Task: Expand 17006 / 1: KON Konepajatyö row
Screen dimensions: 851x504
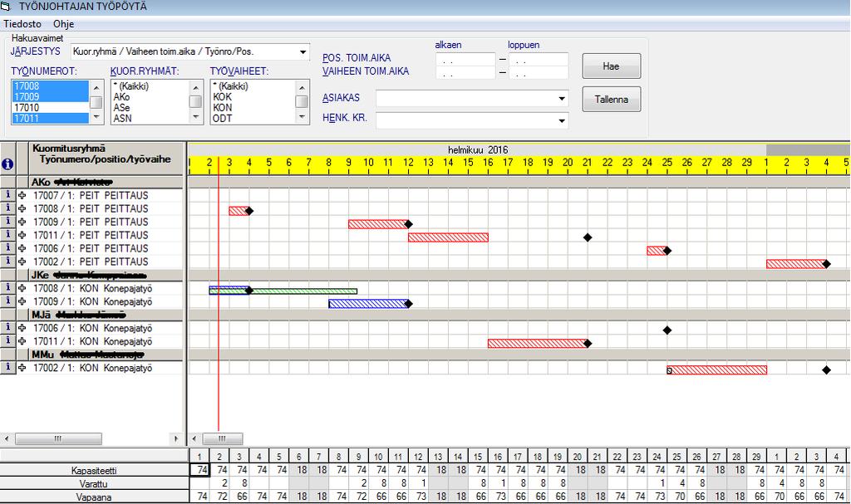Action: [x=22, y=328]
